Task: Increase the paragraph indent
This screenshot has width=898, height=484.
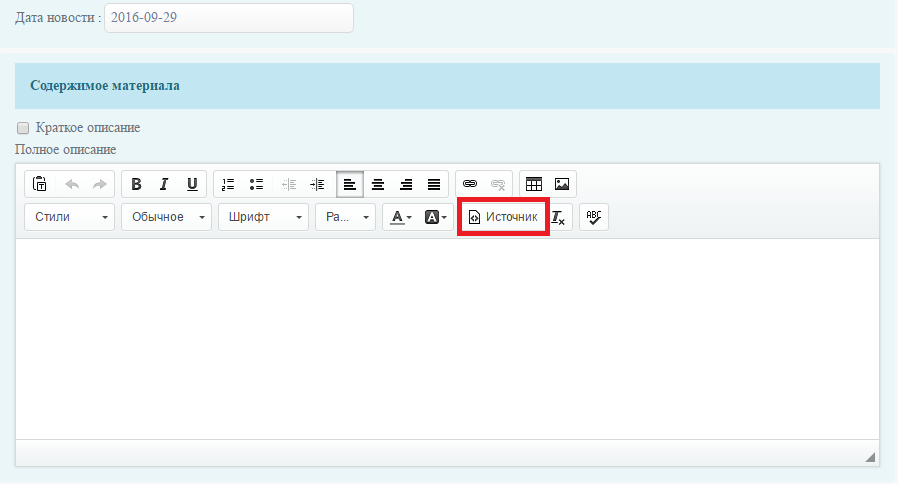Action: (x=318, y=184)
